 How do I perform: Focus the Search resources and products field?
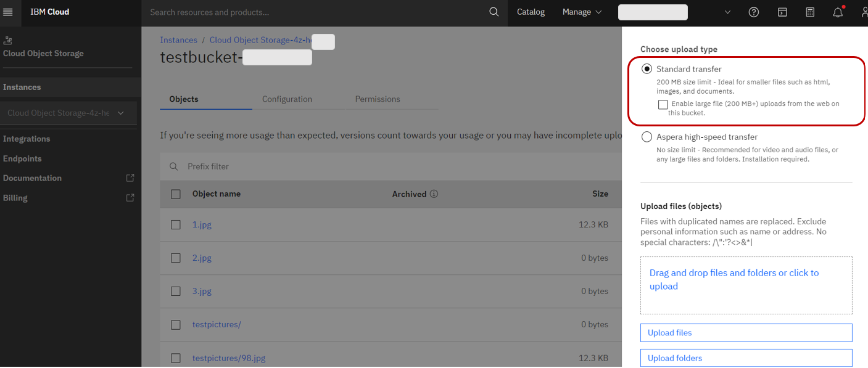click(x=315, y=12)
